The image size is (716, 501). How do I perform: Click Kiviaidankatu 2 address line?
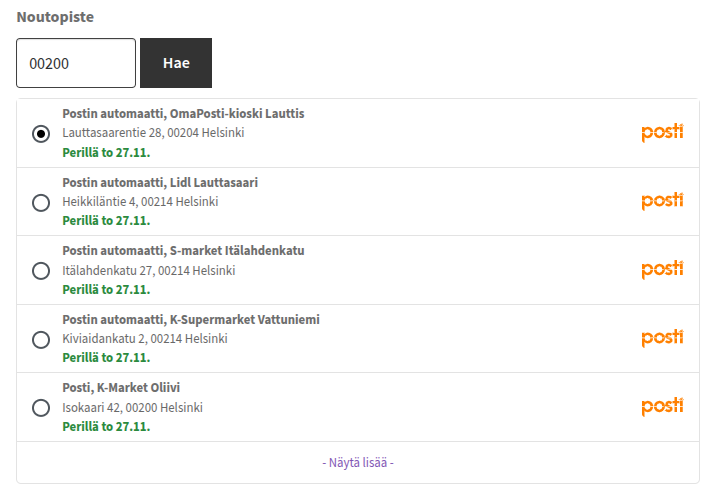(x=144, y=339)
